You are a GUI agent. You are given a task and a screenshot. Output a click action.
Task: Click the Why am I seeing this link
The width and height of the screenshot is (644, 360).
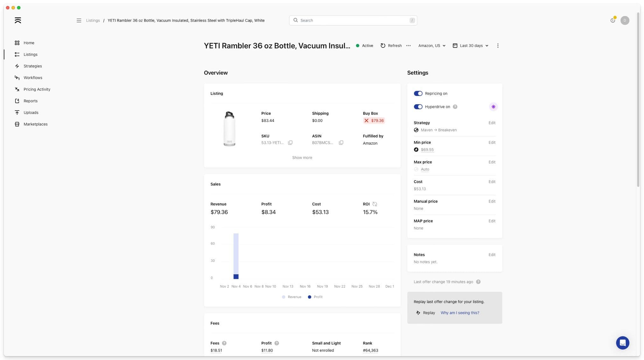click(460, 313)
